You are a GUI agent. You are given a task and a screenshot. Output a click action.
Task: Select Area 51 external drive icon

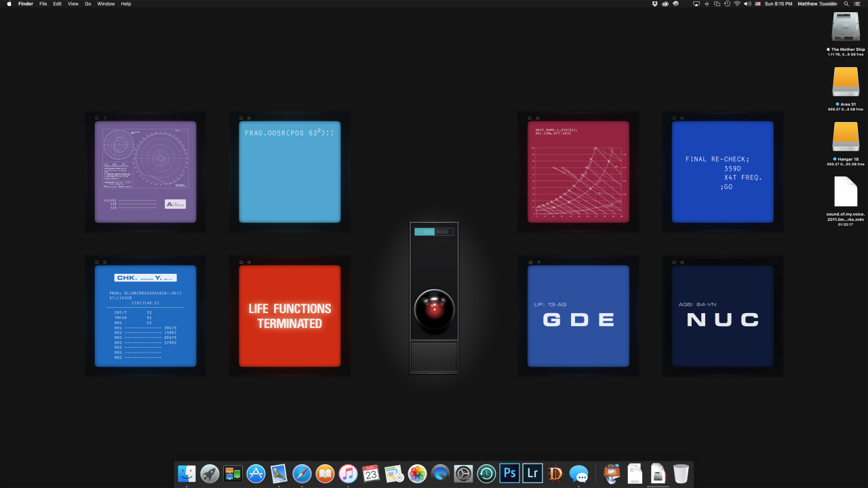[846, 82]
